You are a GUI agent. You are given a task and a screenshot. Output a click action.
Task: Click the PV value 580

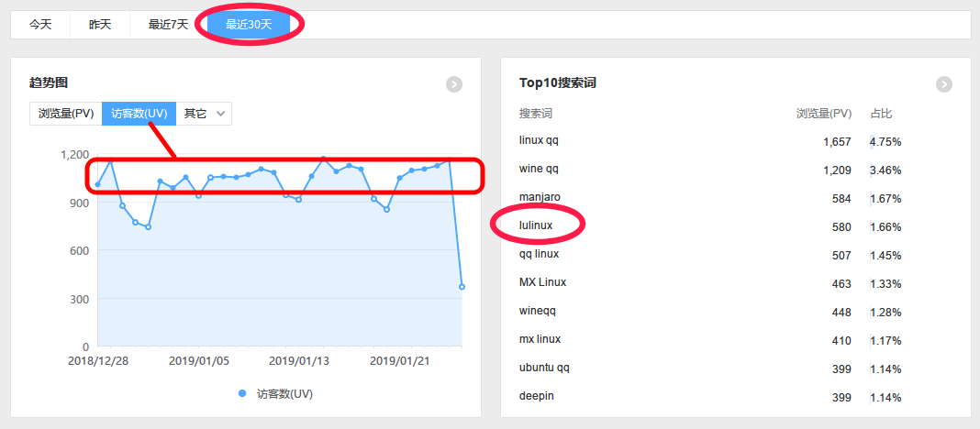click(841, 227)
